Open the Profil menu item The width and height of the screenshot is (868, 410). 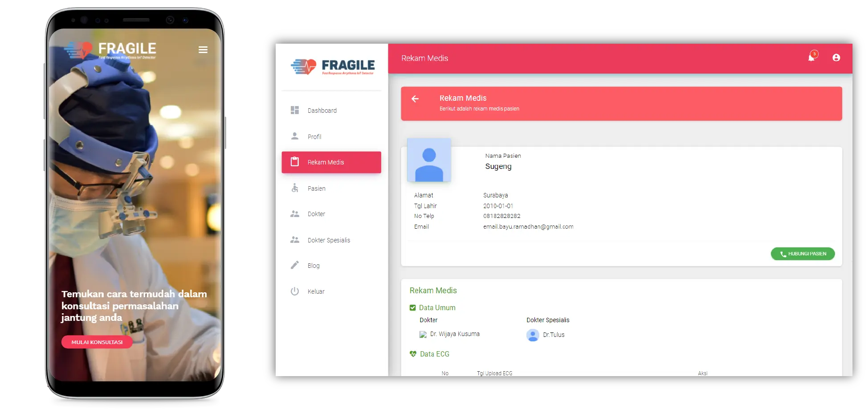pos(314,137)
